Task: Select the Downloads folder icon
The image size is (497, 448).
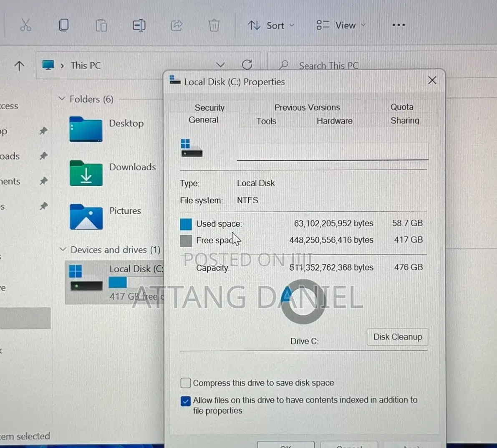Action: (x=86, y=173)
